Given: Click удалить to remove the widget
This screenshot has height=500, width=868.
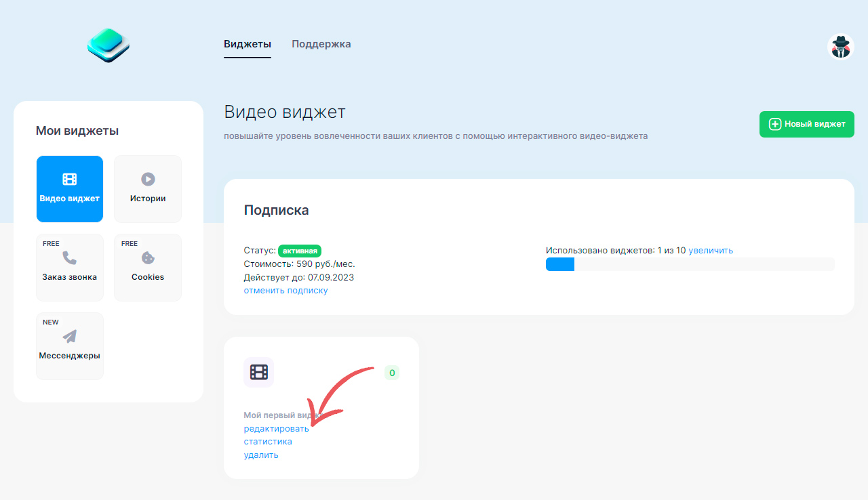Looking at the screenshot, I should click(261, 455).
